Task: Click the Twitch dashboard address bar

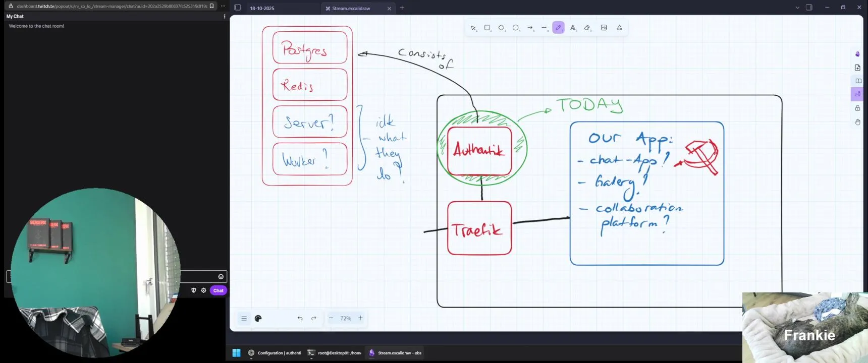Action: coord(111,6)
